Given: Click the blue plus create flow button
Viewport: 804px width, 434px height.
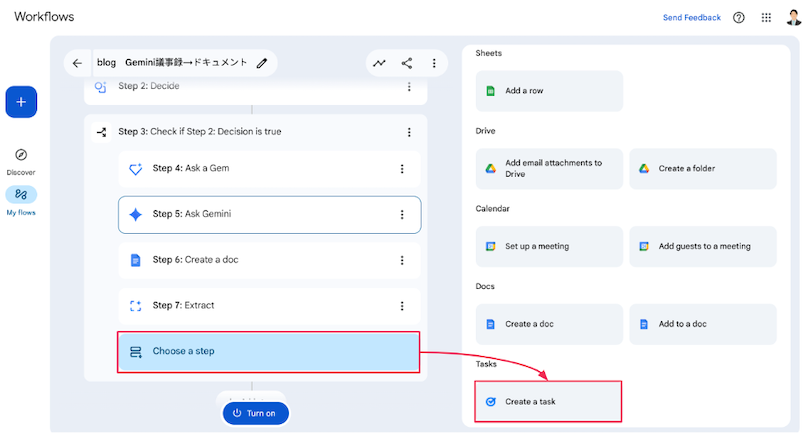Looking at the screenshot, I should point(21,102).
